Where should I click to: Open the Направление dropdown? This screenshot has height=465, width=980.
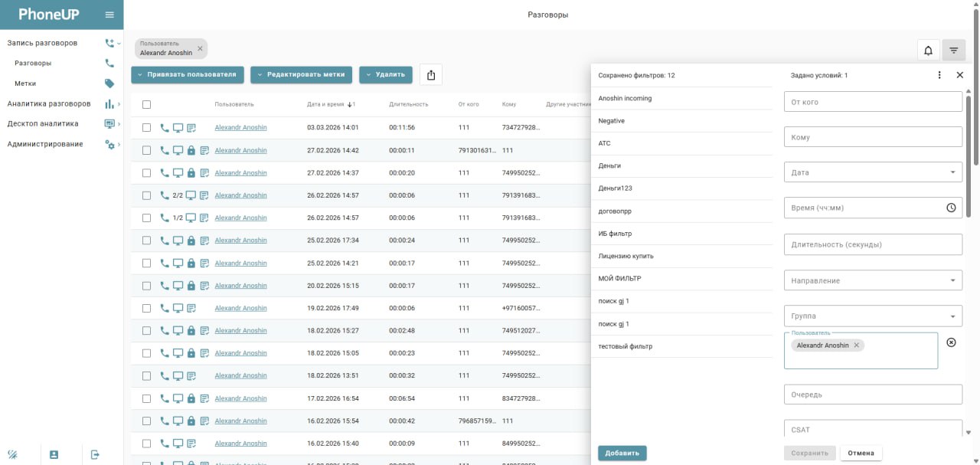click(x=873, y=280)
